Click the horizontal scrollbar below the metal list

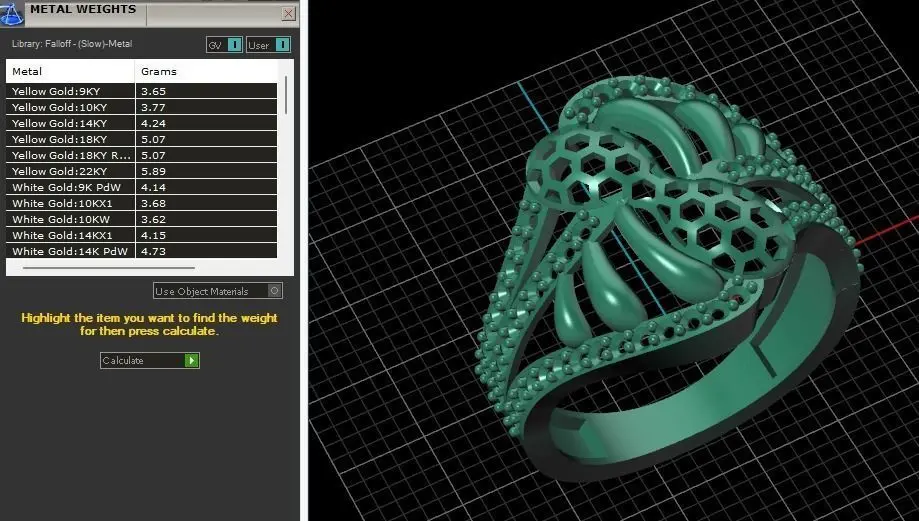tap(109, 268)
